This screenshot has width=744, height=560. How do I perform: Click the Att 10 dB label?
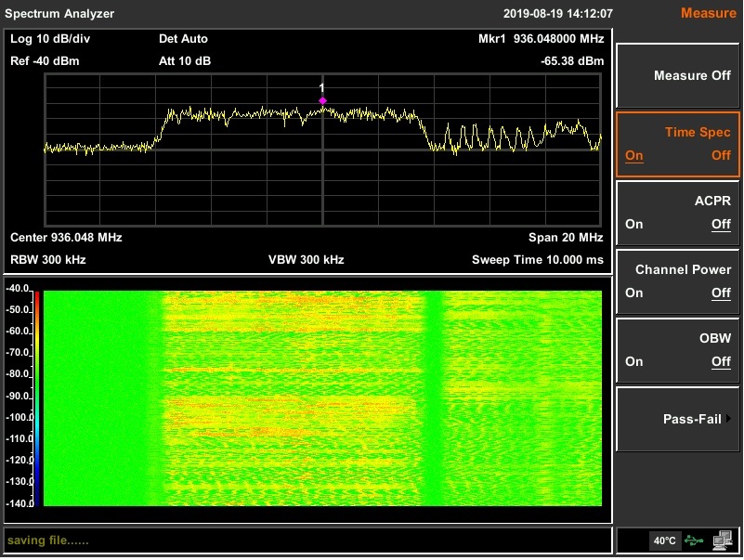click(185, 60)
